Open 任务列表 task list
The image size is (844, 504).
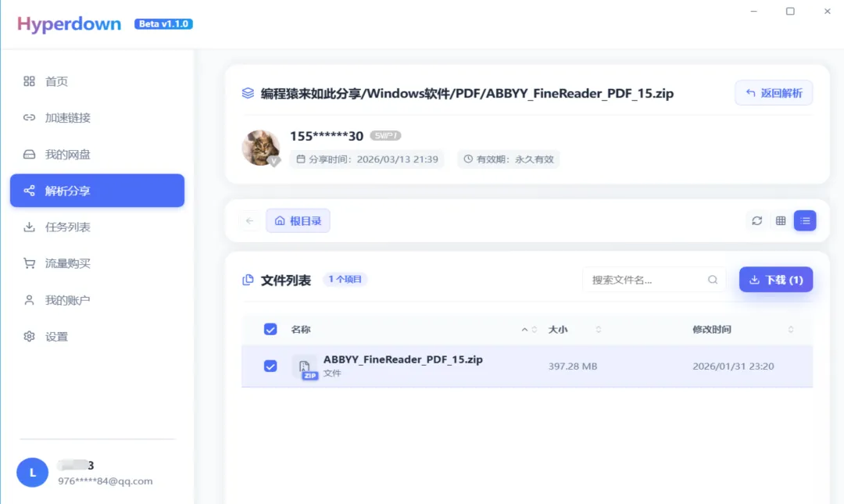tap(97, 227)
